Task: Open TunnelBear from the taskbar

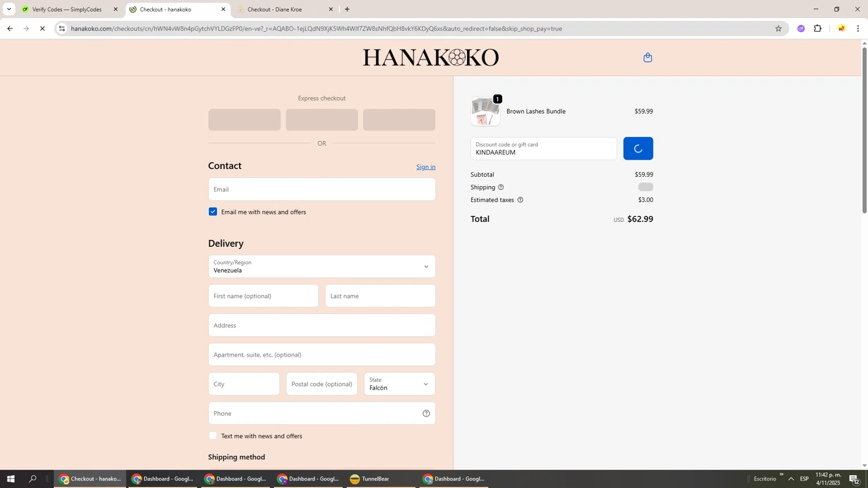Action: click(x=381, y=479)
